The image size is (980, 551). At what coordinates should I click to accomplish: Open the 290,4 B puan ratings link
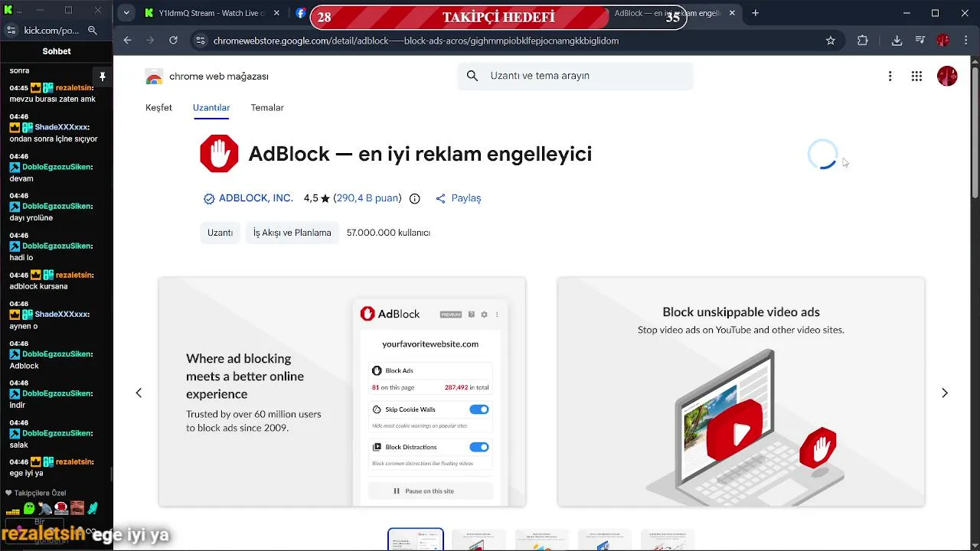(367, 198)
